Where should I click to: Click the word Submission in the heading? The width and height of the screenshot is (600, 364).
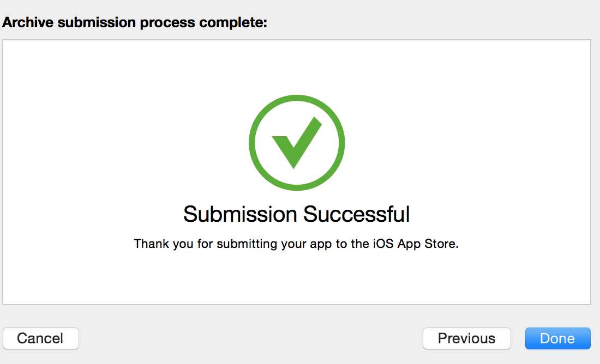pyautogui.click(x=240, y=214)
